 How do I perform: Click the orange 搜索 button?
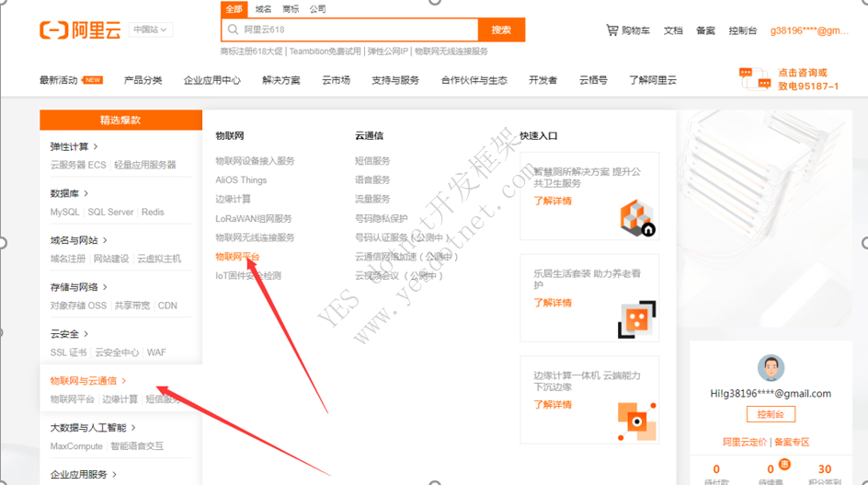[501, 30]
